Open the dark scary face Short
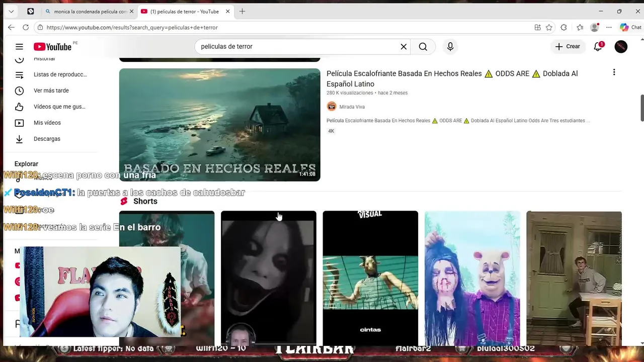Screen dimensions: 644x362 point(269,278)
